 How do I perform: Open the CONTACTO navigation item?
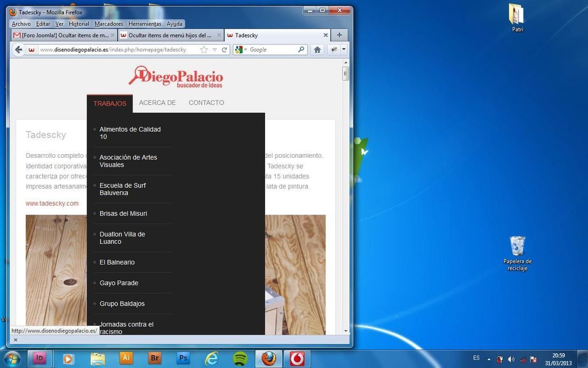pos(206,102)
